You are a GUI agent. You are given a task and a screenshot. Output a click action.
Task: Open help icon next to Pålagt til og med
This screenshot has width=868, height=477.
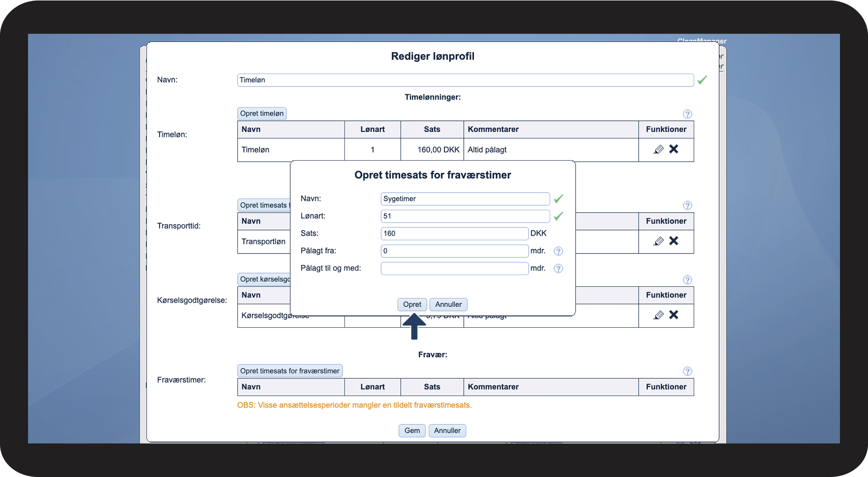[x=558, y=269]
